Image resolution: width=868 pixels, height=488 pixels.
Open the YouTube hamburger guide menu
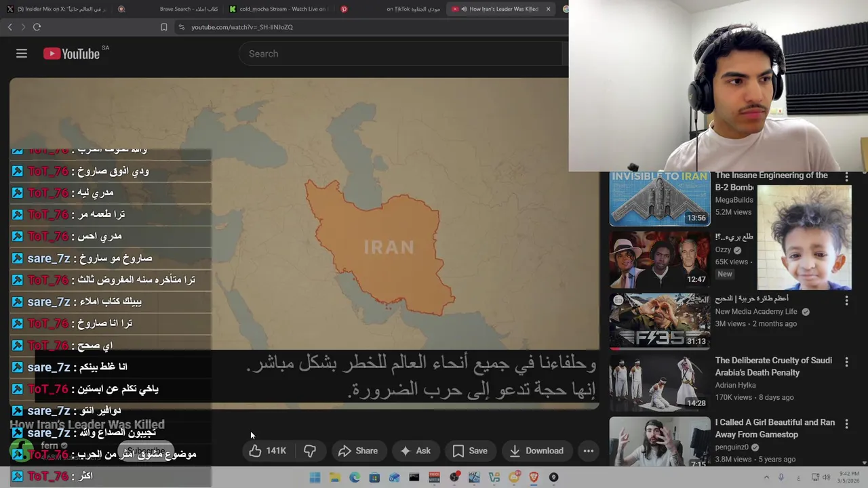click(22, 54)
